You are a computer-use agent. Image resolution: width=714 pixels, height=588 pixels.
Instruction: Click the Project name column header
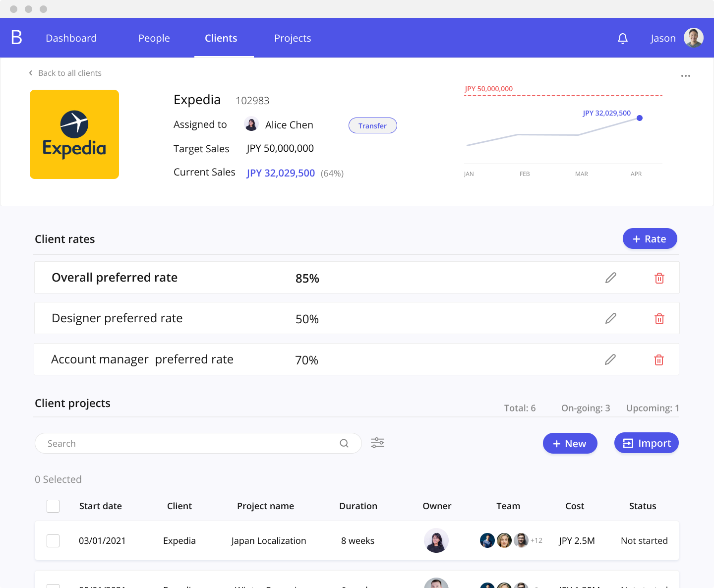[x=266, y=506]
